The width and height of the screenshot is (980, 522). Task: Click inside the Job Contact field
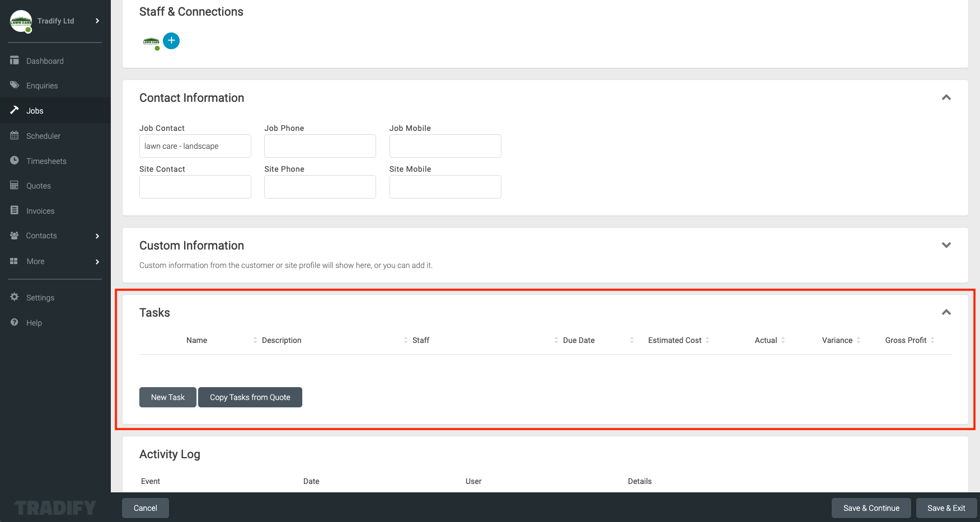[x=195, y=146]
